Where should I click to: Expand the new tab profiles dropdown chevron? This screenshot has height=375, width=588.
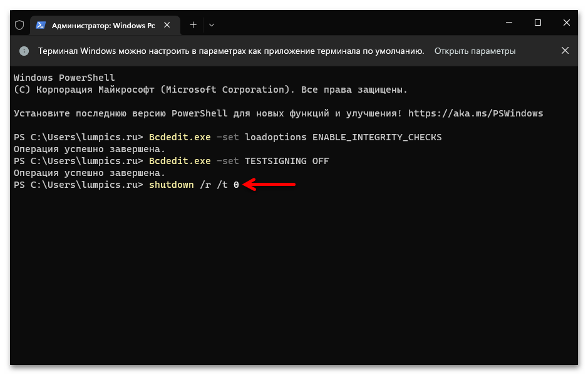tap(212, 25)
